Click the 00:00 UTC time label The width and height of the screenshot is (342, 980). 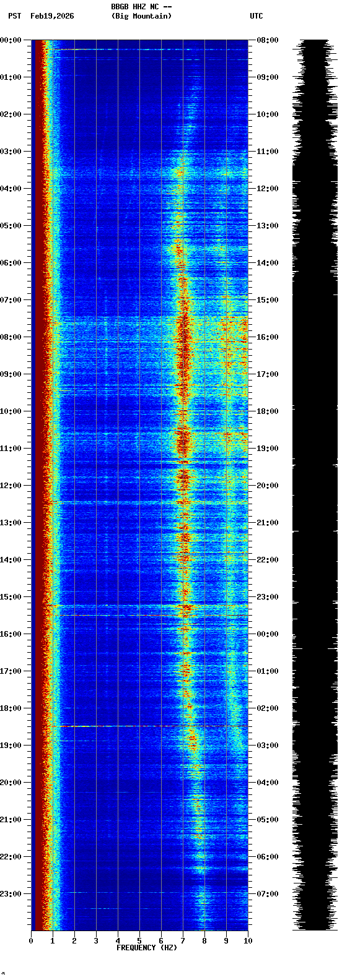click(268, 634)
